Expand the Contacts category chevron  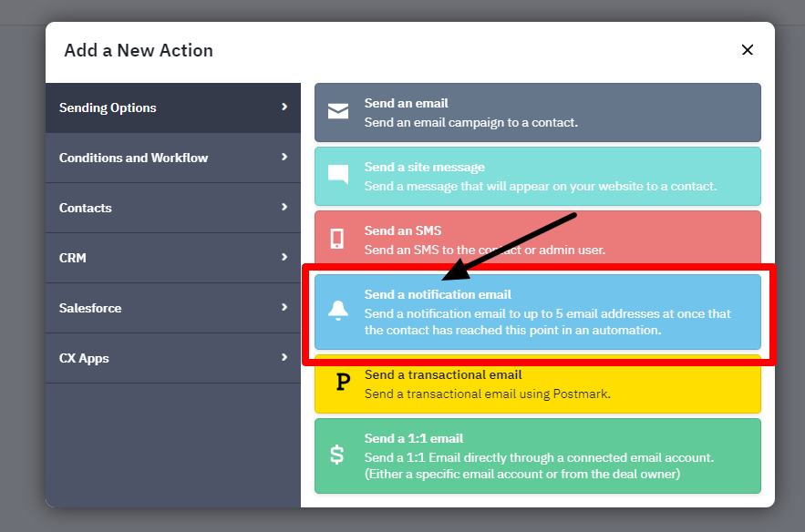click(x=284, y=208)
